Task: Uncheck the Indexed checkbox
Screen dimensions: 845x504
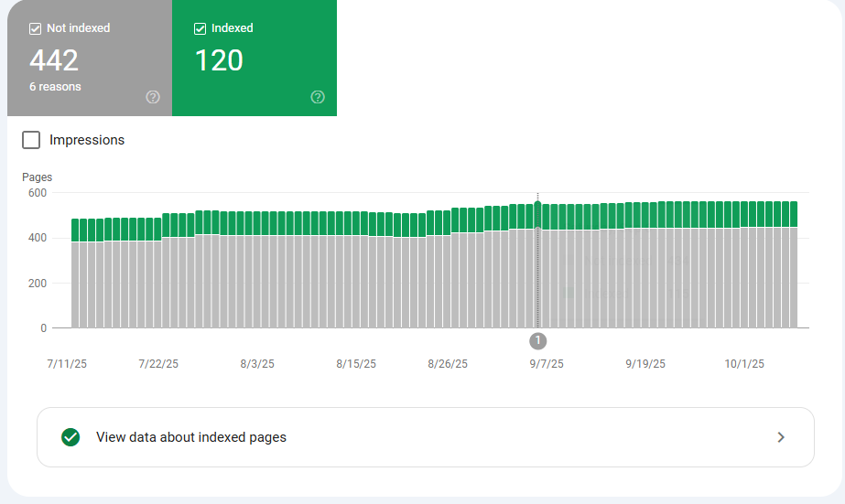Action: [x=200, y=28]
